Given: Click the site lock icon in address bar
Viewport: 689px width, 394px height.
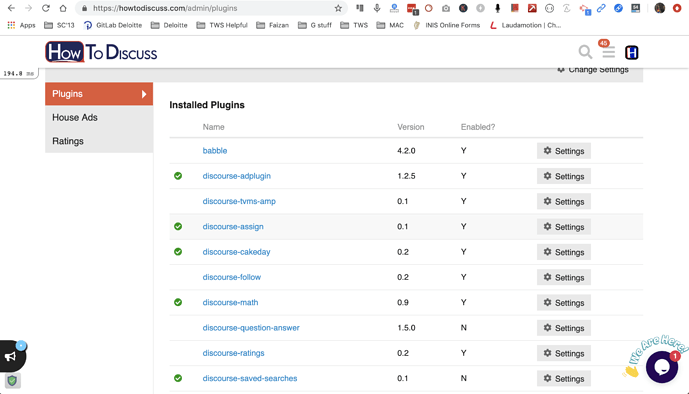Looking at the screenshot, I should pos(84,8).
